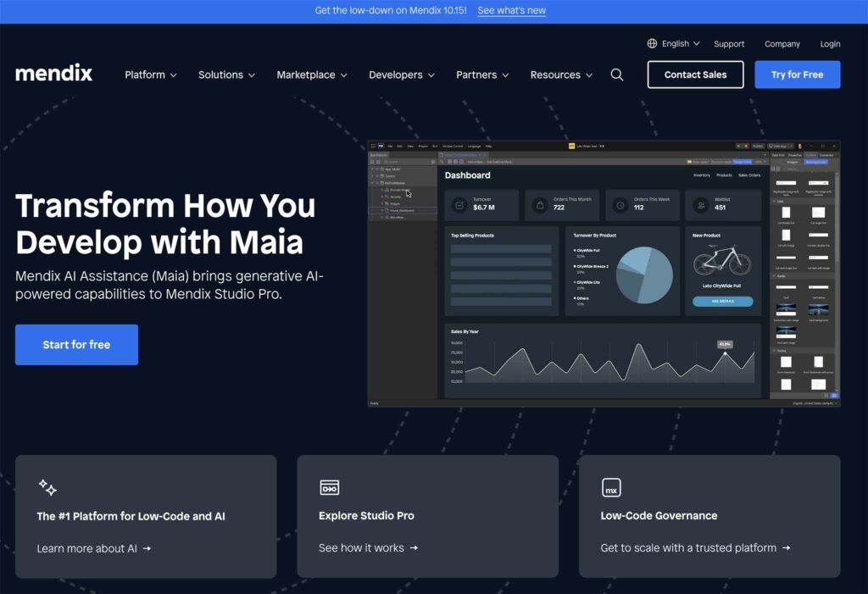Click the Mendix logo
868x594 pixels.
click(x=53, y=74)
